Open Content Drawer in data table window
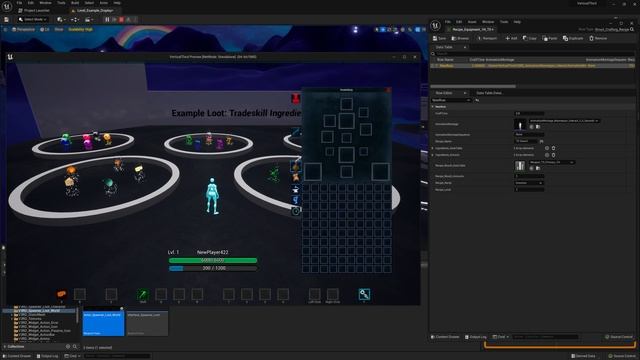Screen dimensions: 640x360 coord(445,337)
